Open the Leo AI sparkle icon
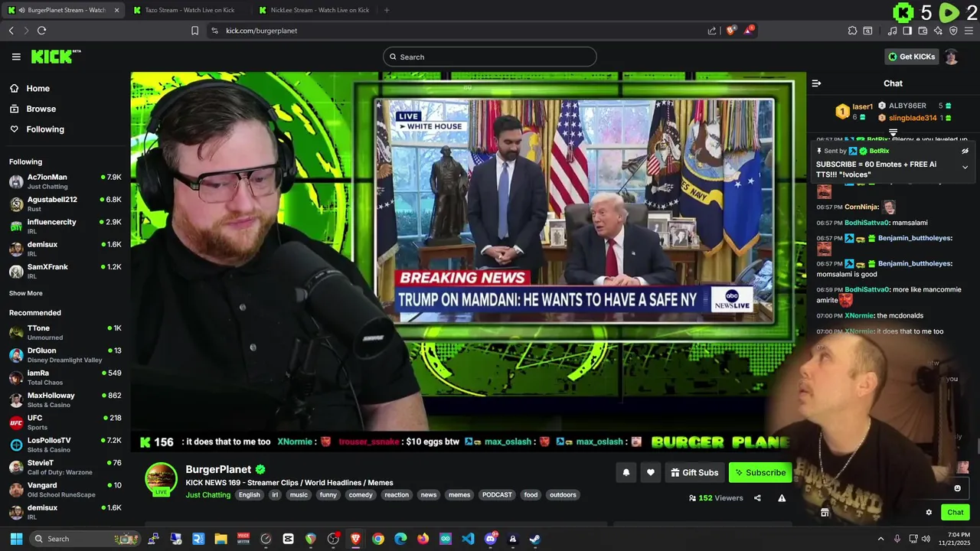 [x=938, y=31]
